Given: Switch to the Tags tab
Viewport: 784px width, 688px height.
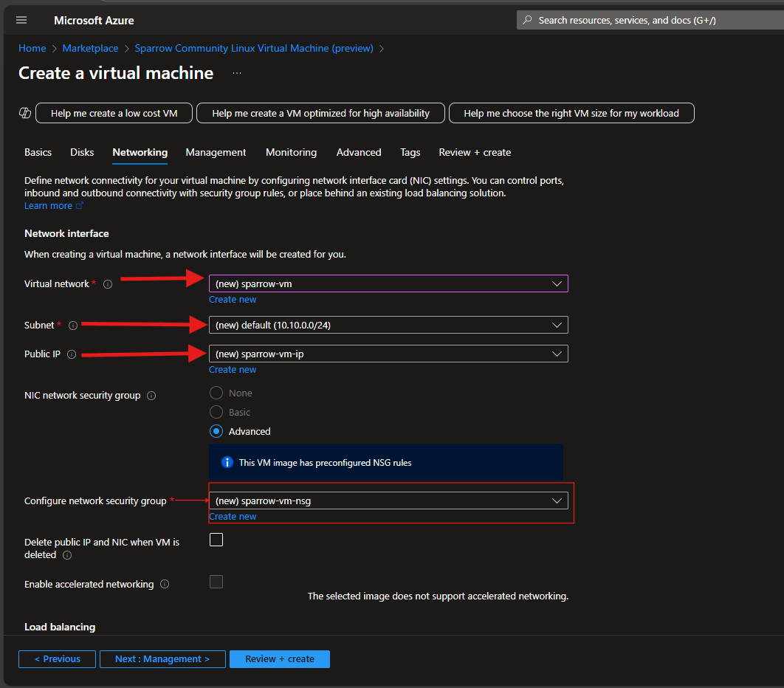Looking at the screenshot, I should [410, 152].
